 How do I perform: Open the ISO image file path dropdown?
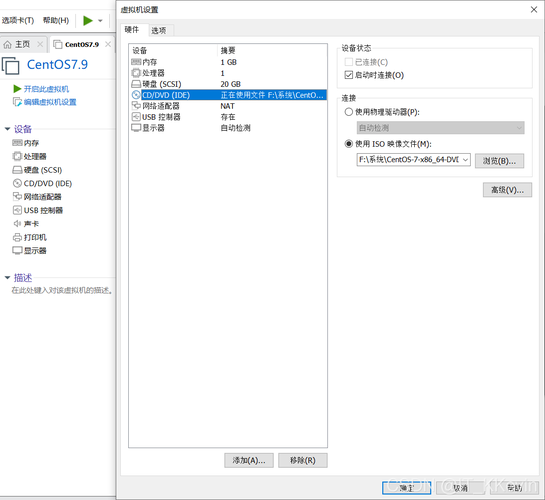click(x=466, y=160)
